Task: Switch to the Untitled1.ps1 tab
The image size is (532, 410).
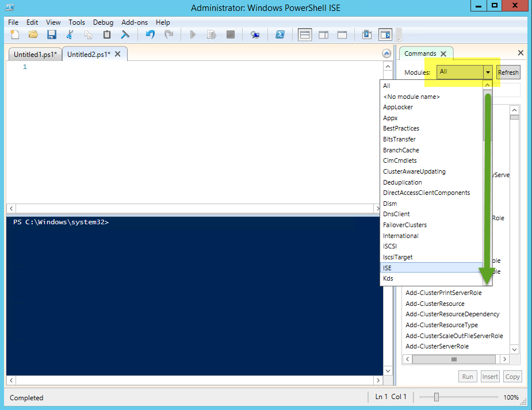Action: [35, 55]
